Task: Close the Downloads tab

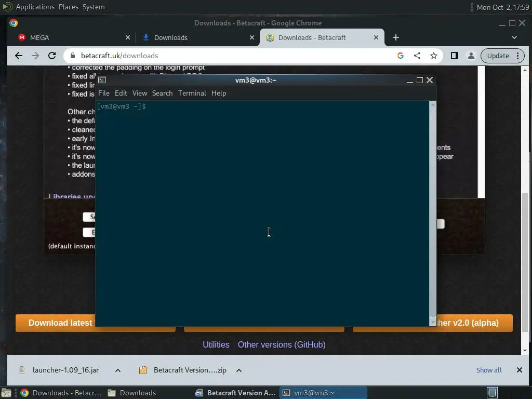Action: (x=252, y=37)
